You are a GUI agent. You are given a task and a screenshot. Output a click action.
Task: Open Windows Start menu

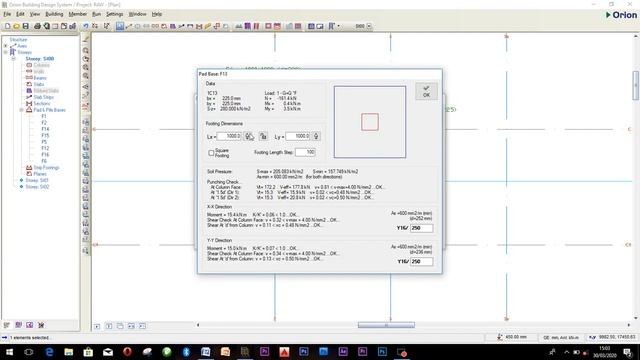[9, 352]
